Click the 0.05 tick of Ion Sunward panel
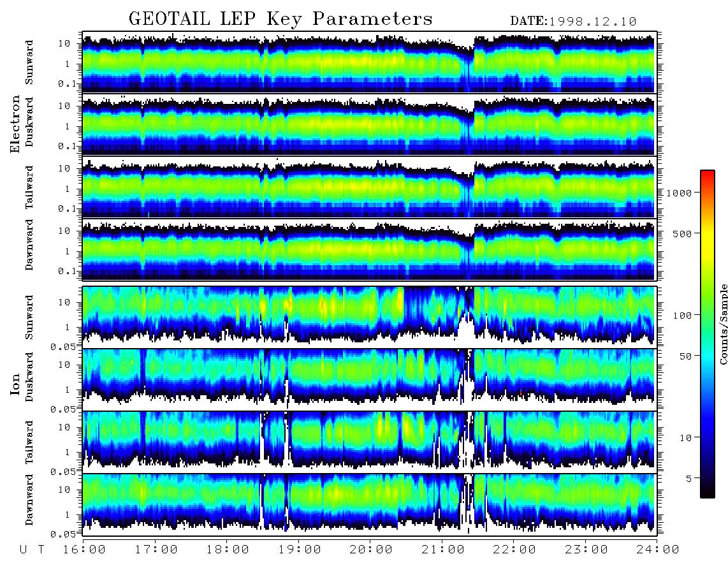728x561 pixels. (63, 346)
